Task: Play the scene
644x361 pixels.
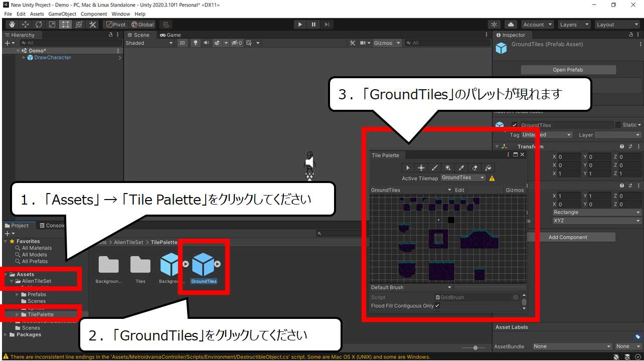Action: coord(300,25)
